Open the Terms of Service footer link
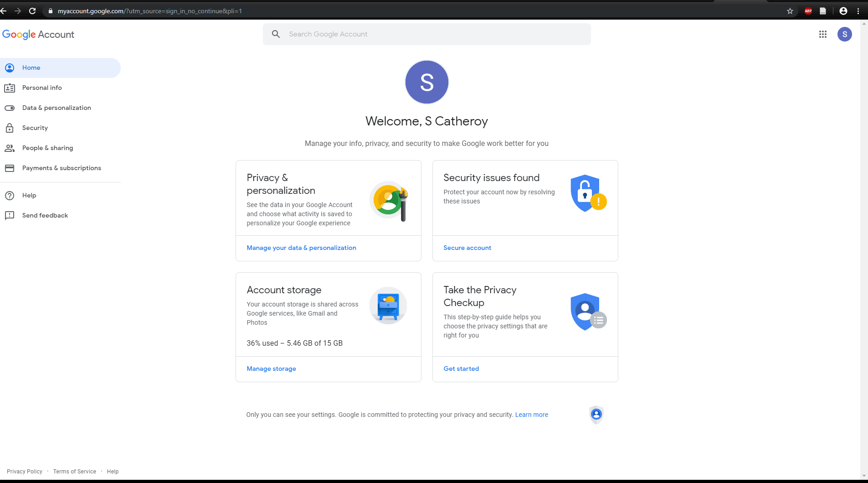 point(75,472)
